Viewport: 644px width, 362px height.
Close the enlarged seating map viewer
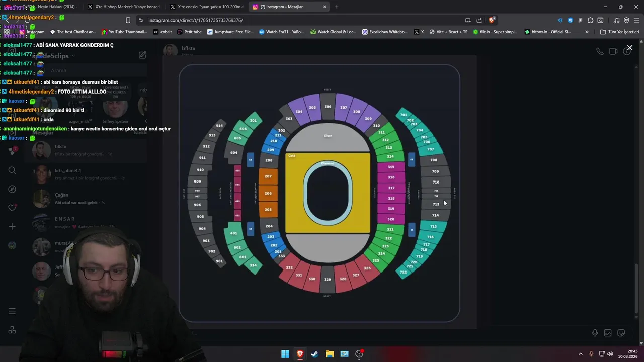click(x=629, y=48)
